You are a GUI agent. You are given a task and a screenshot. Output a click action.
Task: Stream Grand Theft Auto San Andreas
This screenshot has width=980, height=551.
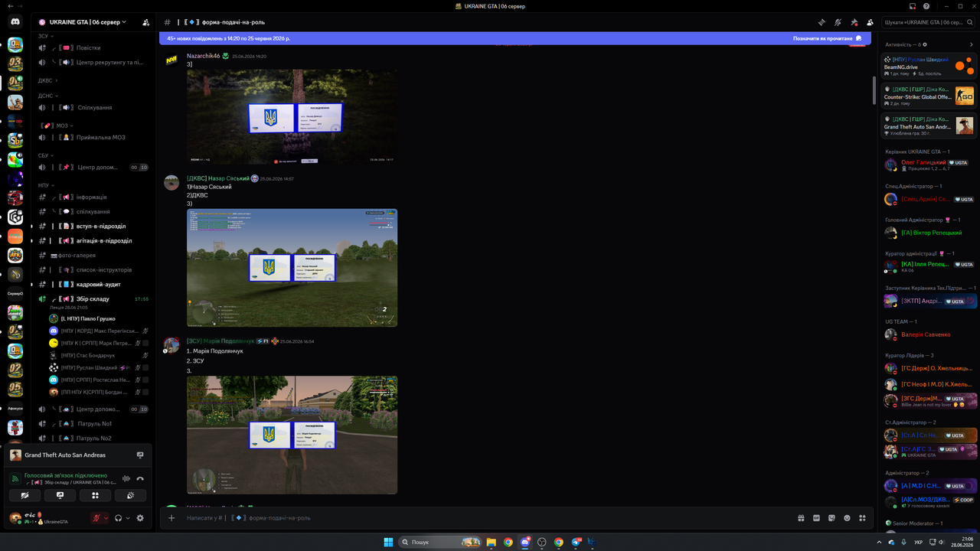click(140, 455)
